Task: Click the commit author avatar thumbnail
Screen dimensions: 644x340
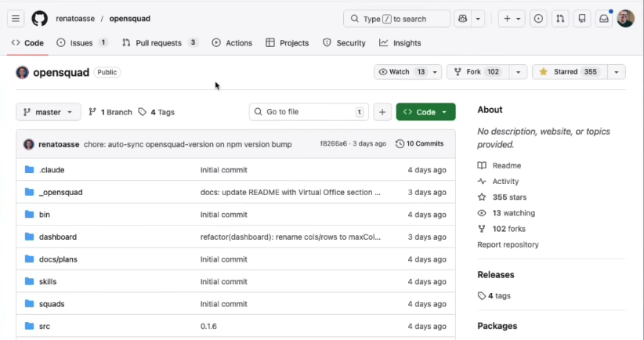Action: coord(29,144)
